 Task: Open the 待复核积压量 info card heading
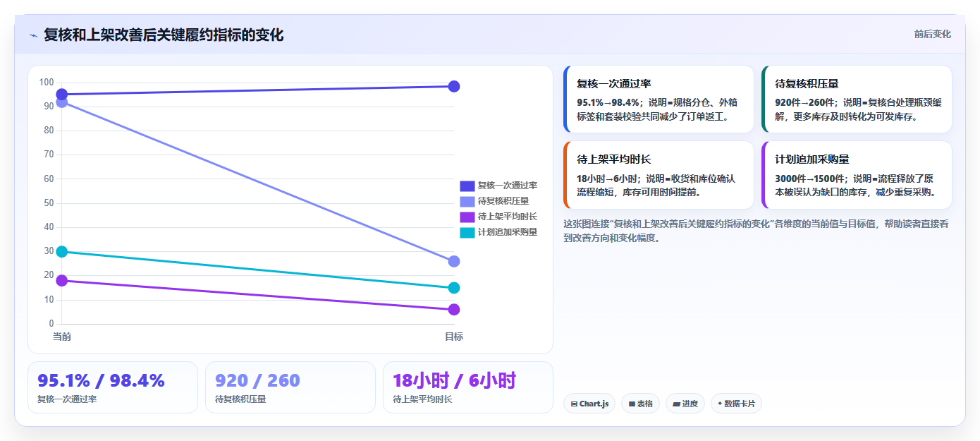(807, 84)
